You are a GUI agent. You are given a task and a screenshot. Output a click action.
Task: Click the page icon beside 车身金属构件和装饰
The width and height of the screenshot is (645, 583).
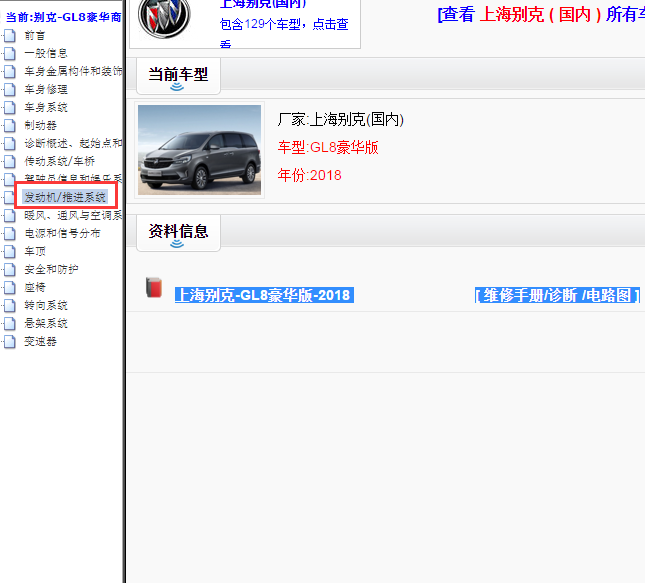pyautogui.click(x=10, y=72)
